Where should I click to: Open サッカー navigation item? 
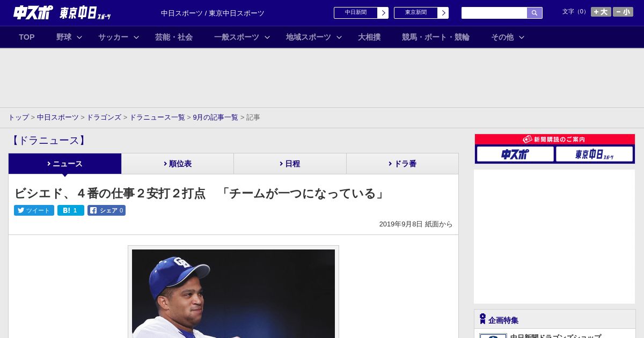point(113,37)
